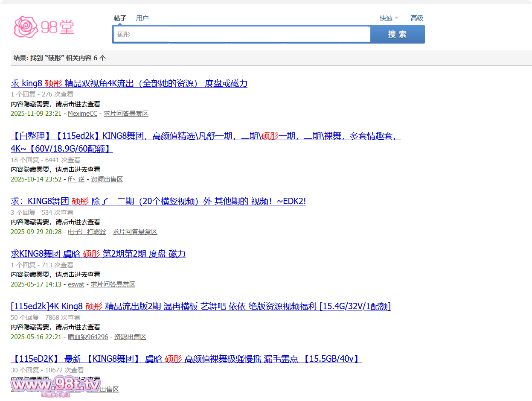Open the 【自整理】【115ed2k】 result title

point(205,136)
